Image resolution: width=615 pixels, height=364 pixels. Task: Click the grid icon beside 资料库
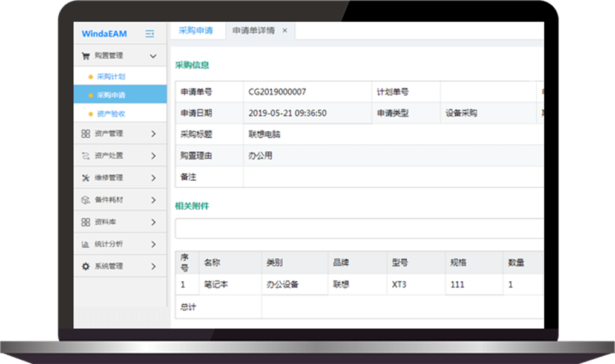click(85, 222)
